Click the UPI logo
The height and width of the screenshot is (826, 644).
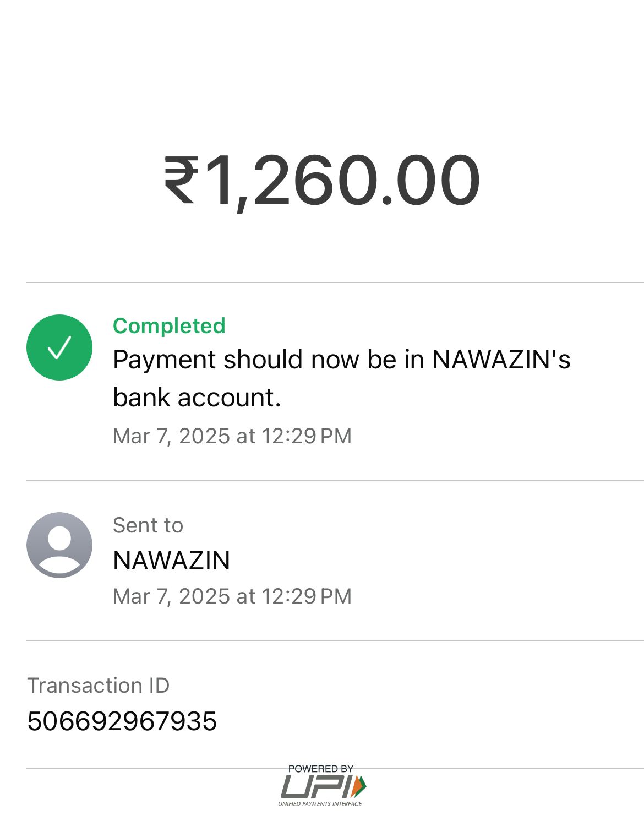[322, 786]
